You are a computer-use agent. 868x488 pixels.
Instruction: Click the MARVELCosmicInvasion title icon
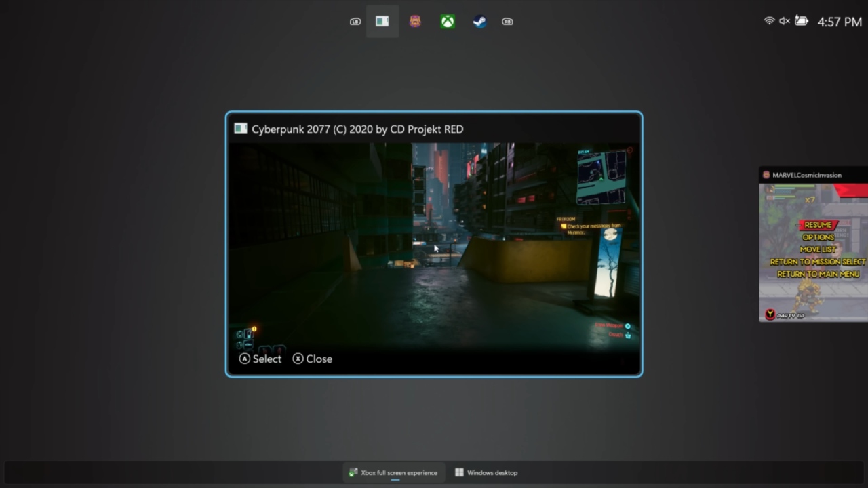[x=766, y=175]
